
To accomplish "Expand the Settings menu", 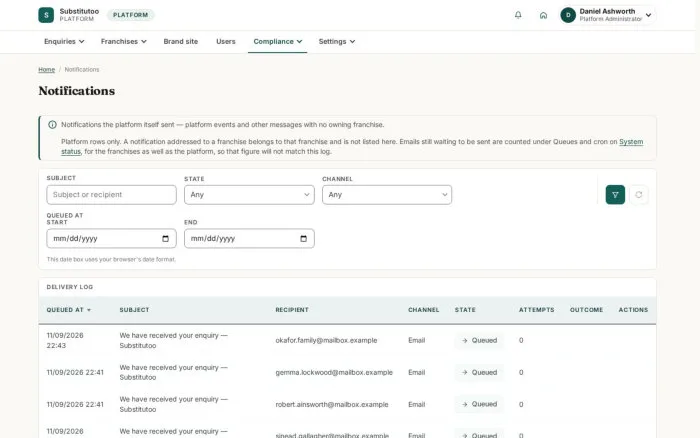I will (x=337, y=42).
